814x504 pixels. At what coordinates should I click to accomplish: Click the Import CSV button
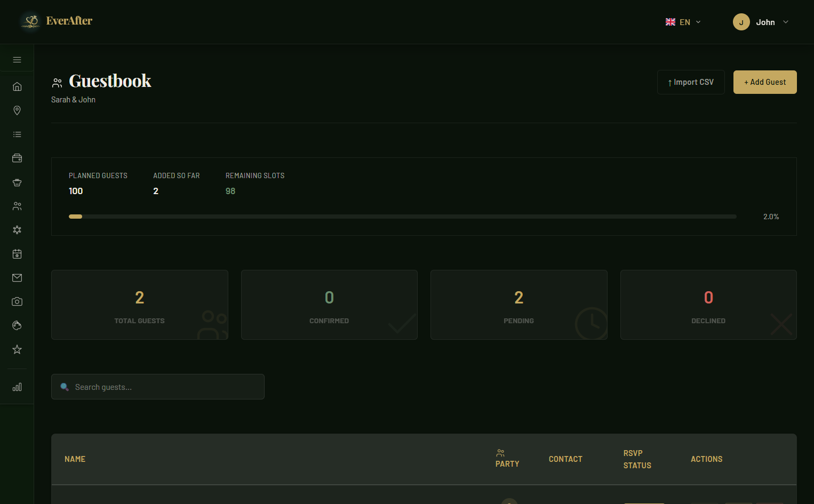click(x=691, y=82)
